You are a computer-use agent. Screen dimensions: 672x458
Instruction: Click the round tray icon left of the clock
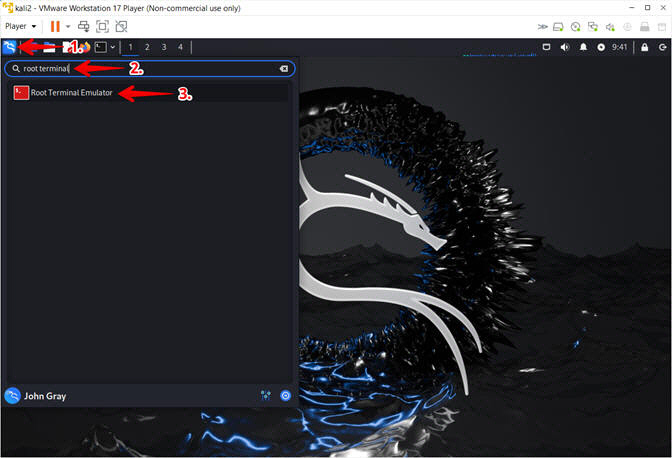pos(601,47)
